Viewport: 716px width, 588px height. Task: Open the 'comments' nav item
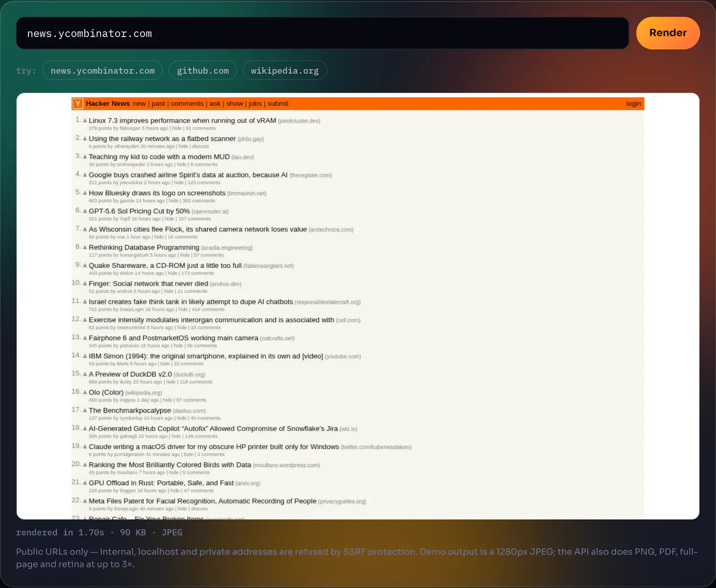(187, 104)
